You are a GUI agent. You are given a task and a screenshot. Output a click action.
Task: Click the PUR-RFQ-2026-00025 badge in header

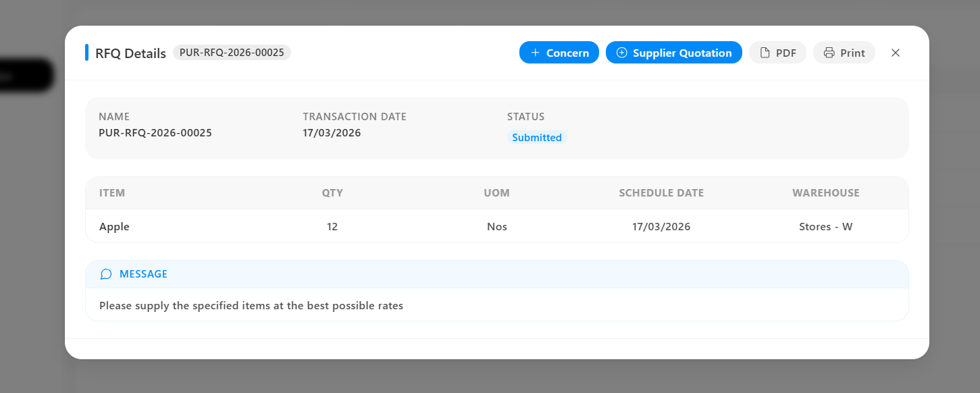(232, 53)
